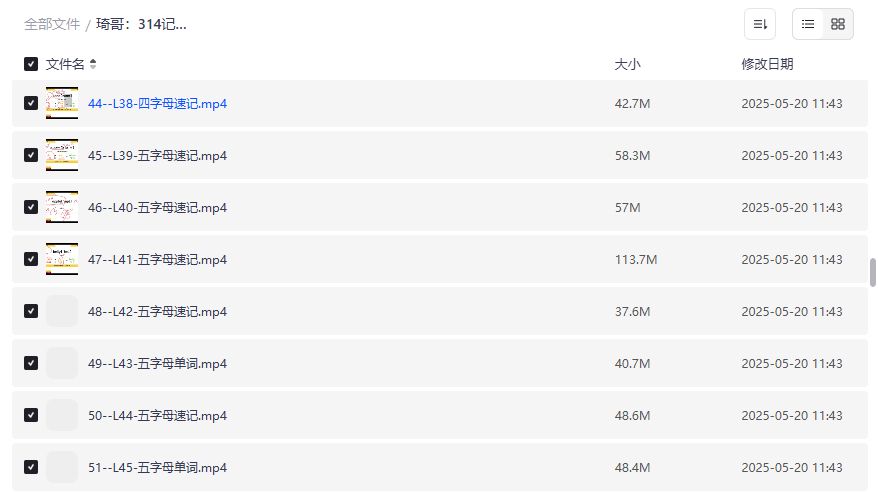Image resolution: width=878 pixels, height=495 pixels.
Task: Click the 46--L40-五字母速记.mp4 video thumbnail
Action: click(62, 207)
